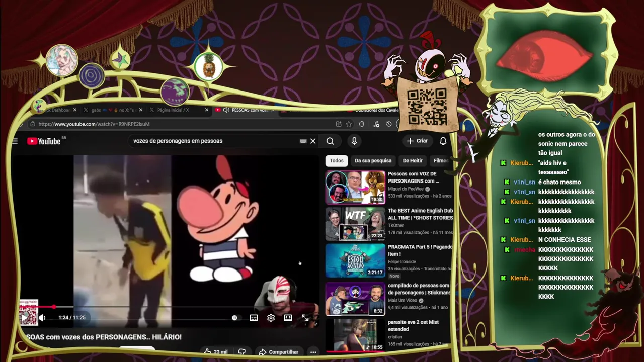
Task: Click the QR code held by the mascot
Action: (427, 107)
